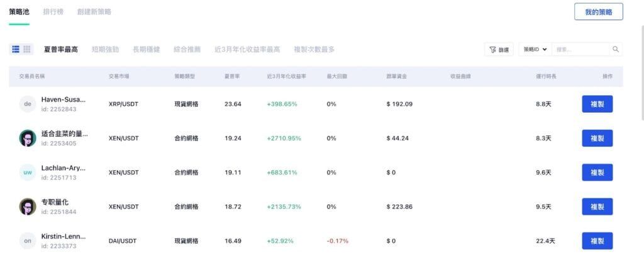Click Lachlan-Ary trader's 'uw' avatar
The width and height of the screenshot is (644, 264).
tap(28, 172)
